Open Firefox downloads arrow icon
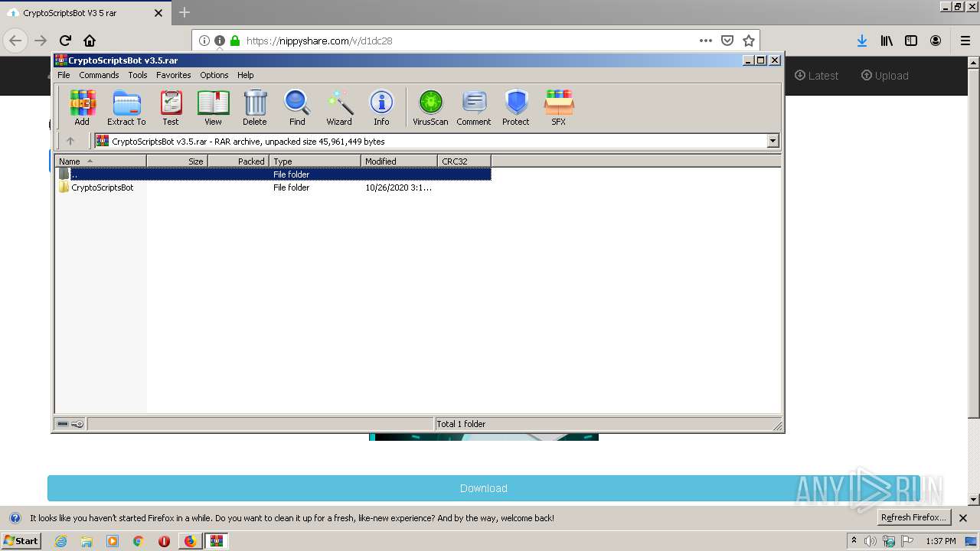This screenshot has width=980, height=551. [862, 41]
